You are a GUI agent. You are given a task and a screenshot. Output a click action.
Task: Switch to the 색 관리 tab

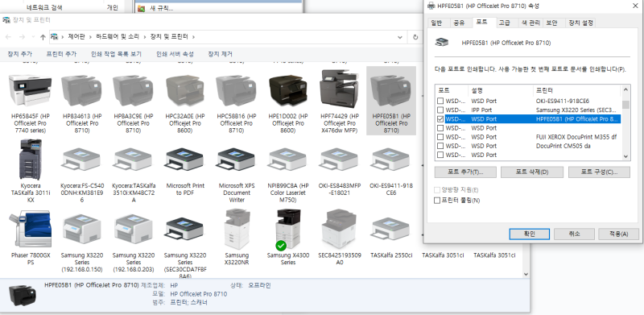coord(530,23)
